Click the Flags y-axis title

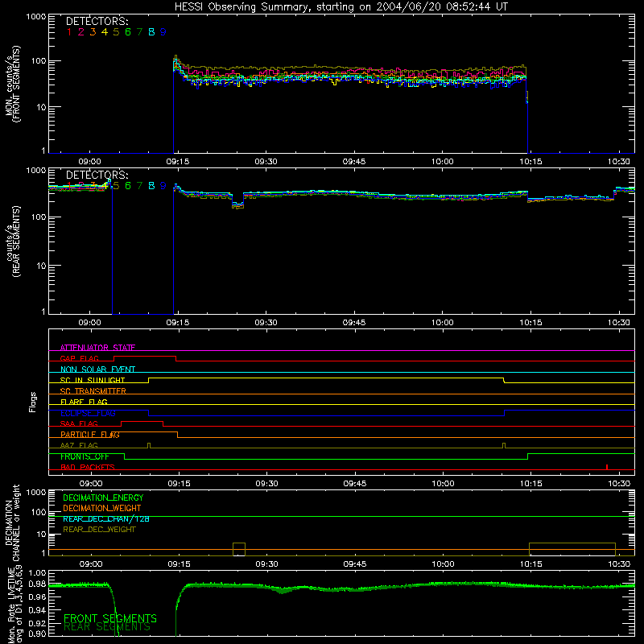(x=33, y=402)
